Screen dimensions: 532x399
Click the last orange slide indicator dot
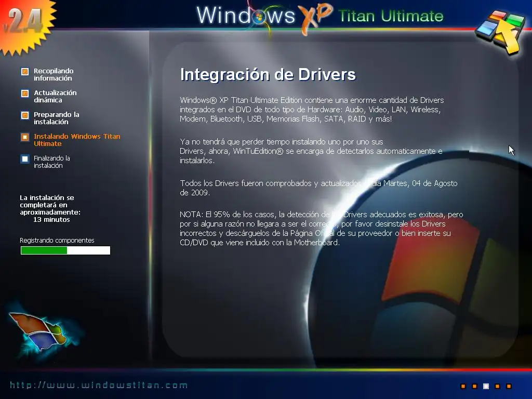click(x=509, y=386)
